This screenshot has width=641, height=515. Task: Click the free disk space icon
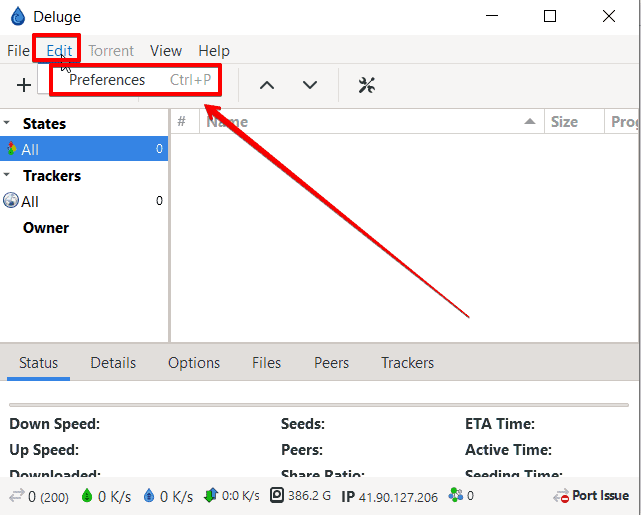click(277, 495)
